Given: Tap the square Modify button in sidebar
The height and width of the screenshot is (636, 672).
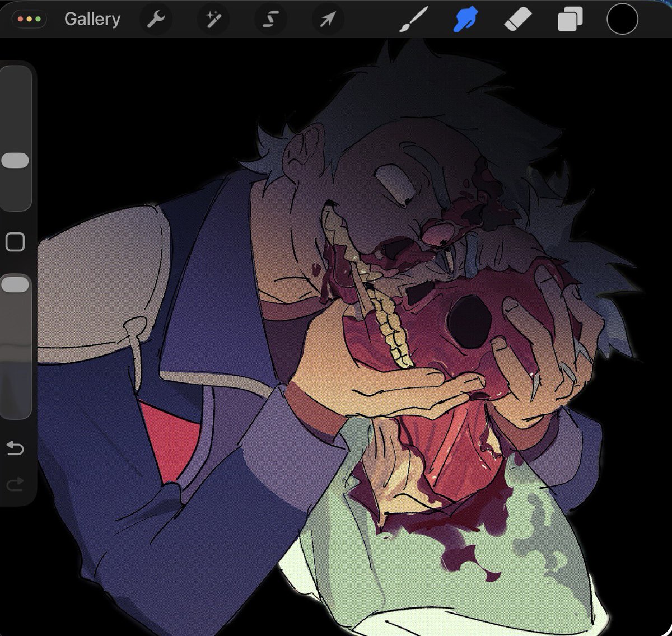Looking at the screenshot, I should [x=15, y=242].
